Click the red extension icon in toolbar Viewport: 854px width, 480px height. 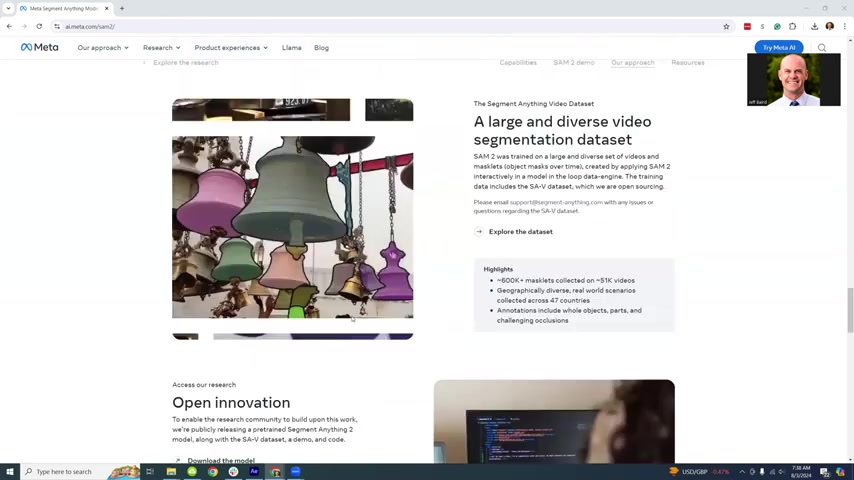(x=747, y=26)
